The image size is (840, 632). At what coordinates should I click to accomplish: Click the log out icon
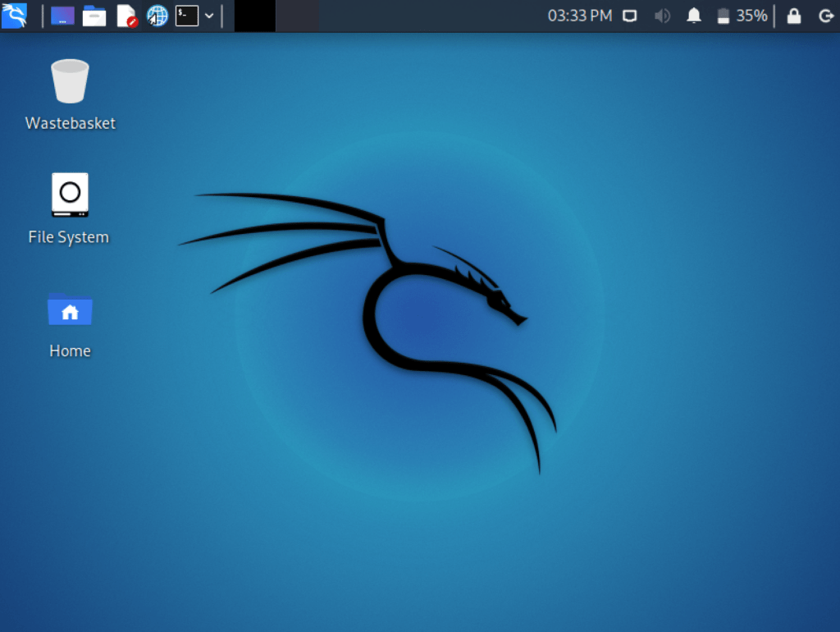tap(826, 16)
